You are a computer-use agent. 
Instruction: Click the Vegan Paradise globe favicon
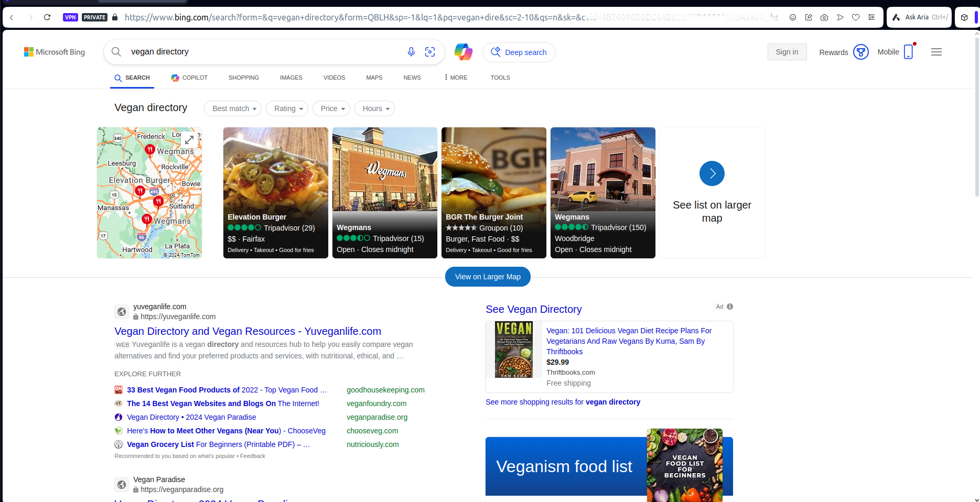click(x=122, y=485)
